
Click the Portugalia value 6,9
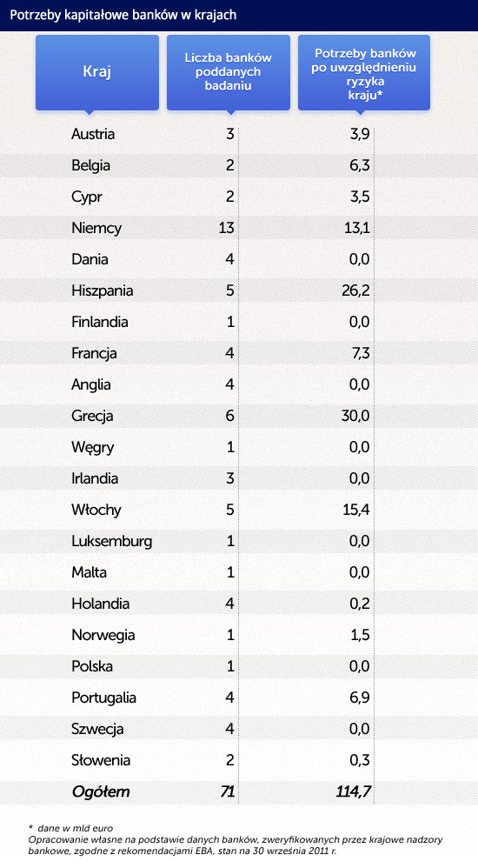pos(359,698)
